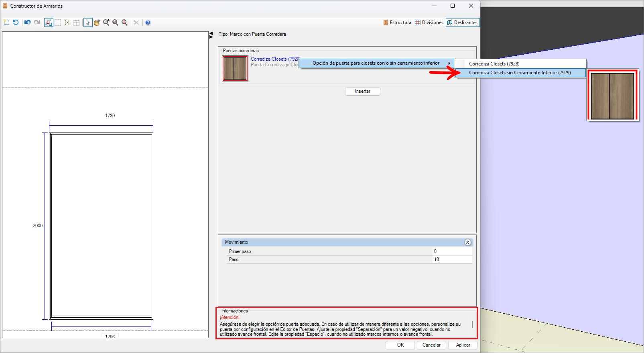
Task: Click the 1780 width dimension label
Action: pyautogui.click(x=110, y=116)
